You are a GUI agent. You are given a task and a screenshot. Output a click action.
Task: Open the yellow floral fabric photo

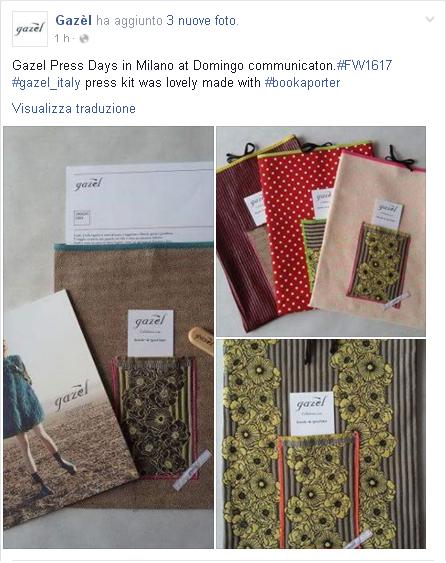(321, 444)
